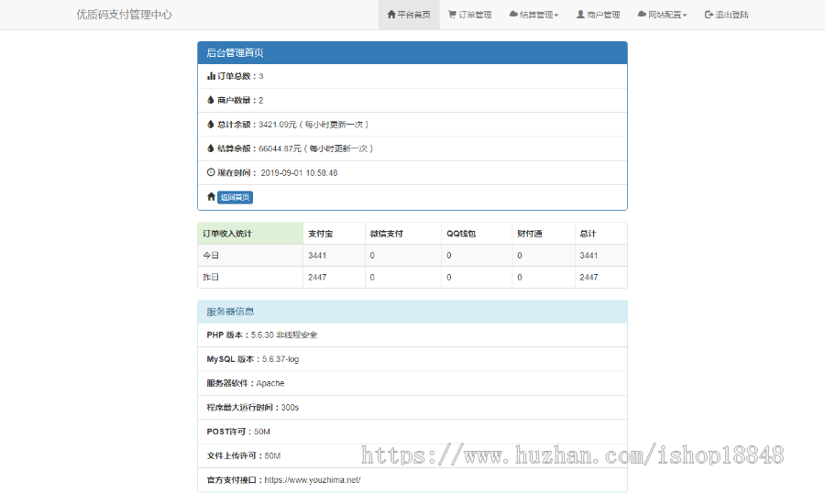Open the 平台首页 menu item
The image size is (825, 504).
(409, 15)
